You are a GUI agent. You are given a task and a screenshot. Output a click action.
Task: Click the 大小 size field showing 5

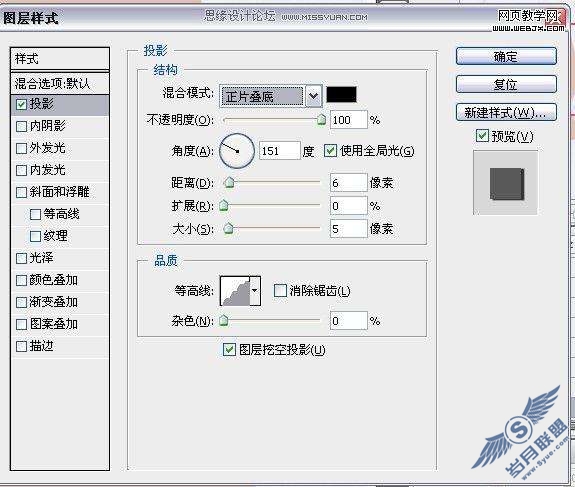(x=349, y=229)
